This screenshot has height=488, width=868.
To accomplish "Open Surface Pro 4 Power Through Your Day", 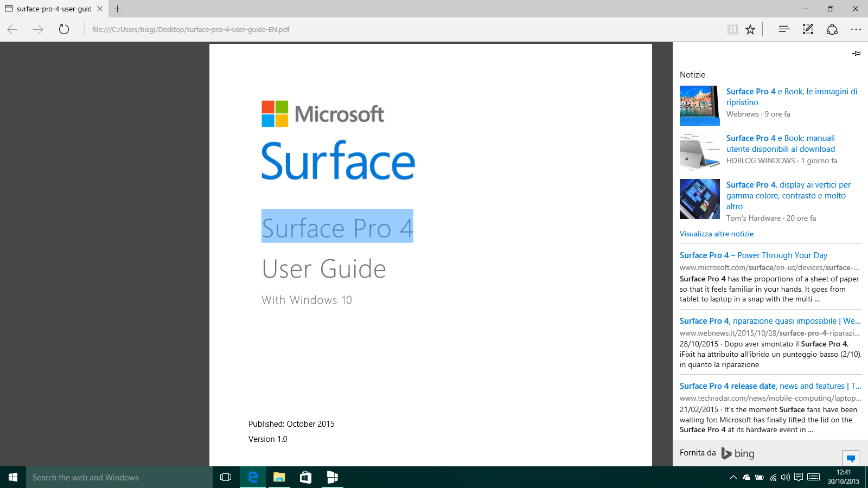I will pyautogui.click(x=754, y=255).
